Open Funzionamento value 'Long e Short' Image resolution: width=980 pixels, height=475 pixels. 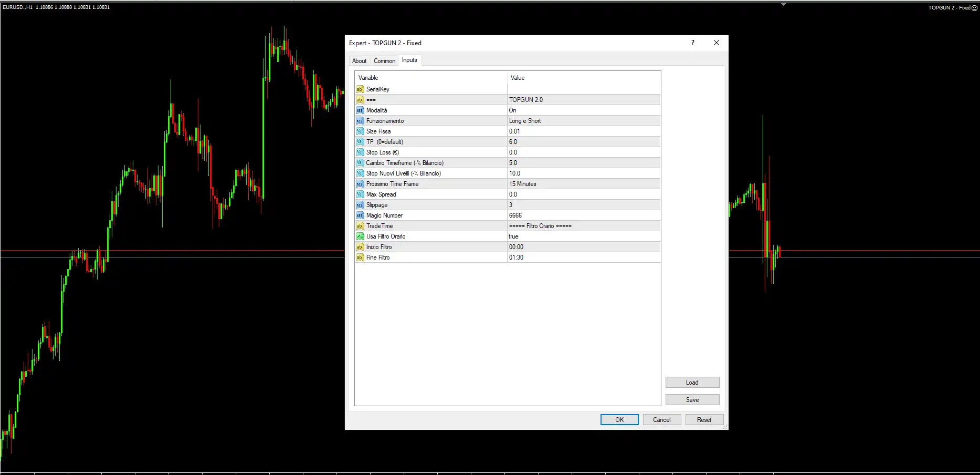(x=584, y=121)
